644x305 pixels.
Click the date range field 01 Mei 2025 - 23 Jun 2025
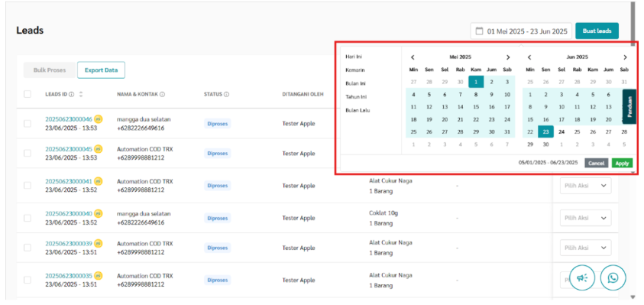click(x=521, y=31)
